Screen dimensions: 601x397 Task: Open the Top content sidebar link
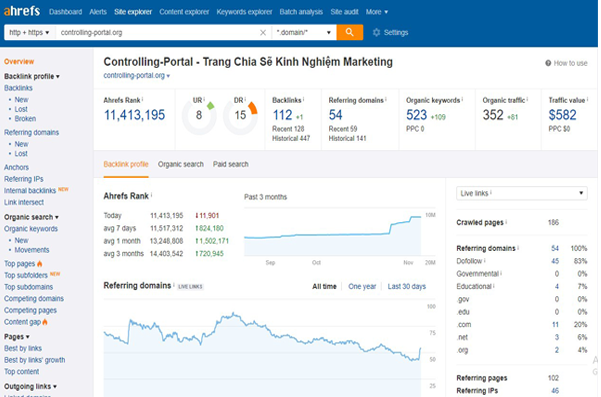coord(21,372)
